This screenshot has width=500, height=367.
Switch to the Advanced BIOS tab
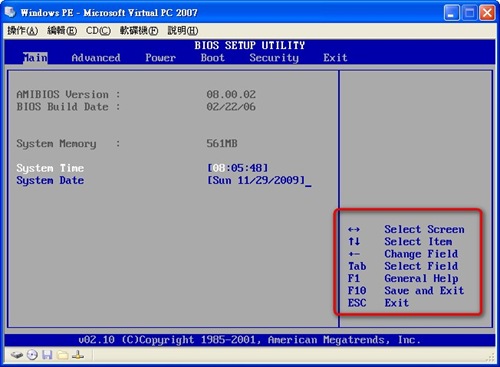pos(96,58)
